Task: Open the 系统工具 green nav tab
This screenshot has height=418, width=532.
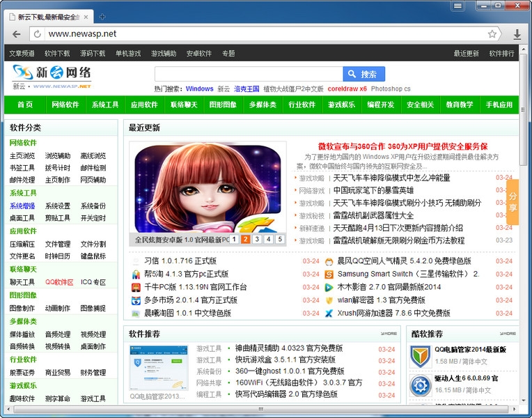Action: (x=105, y=104)
